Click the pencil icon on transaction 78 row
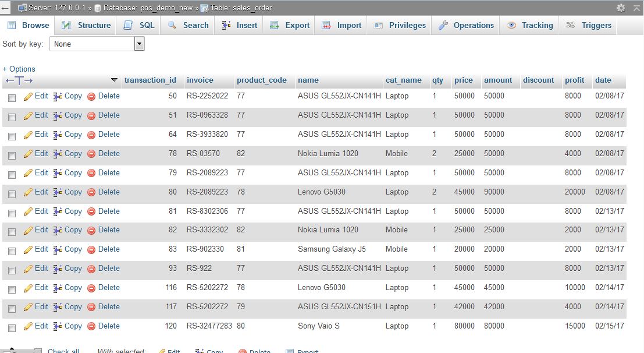644x353 pixels. (28, 154)
